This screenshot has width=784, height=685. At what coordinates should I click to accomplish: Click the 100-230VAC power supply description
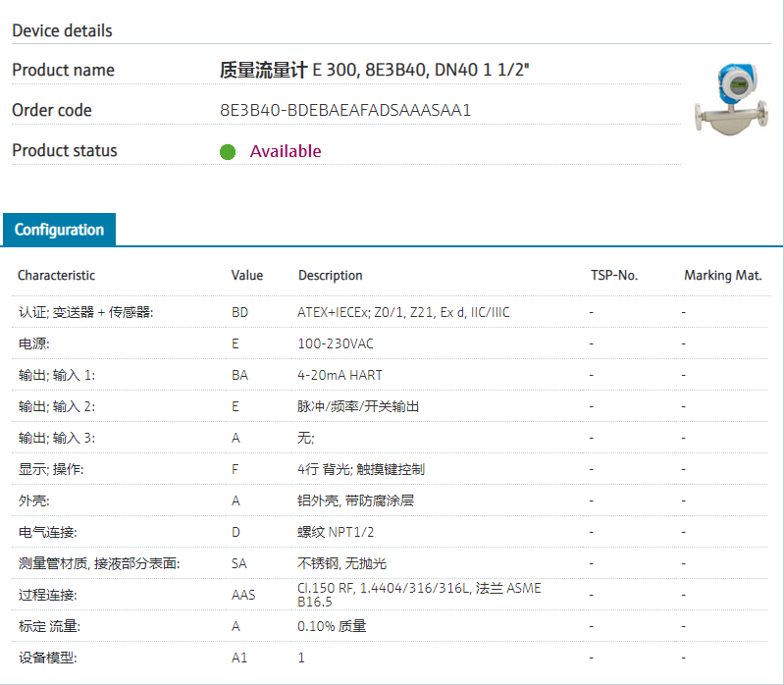tap(335, 343)
